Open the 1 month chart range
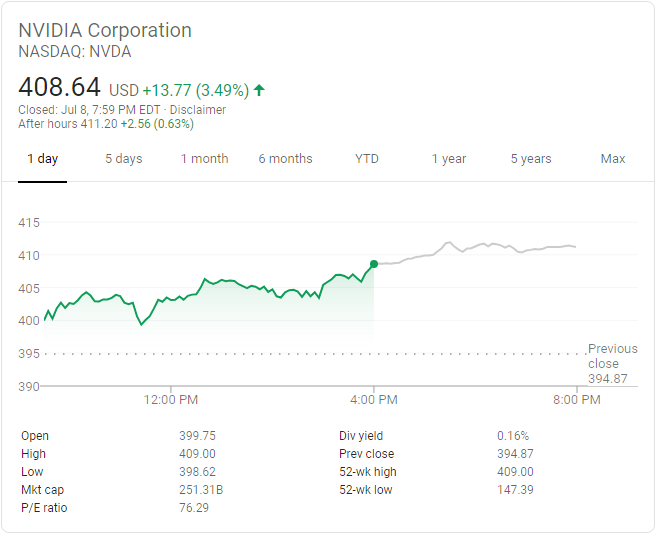The height and width of the screenshot is (534, 656). 205,159
